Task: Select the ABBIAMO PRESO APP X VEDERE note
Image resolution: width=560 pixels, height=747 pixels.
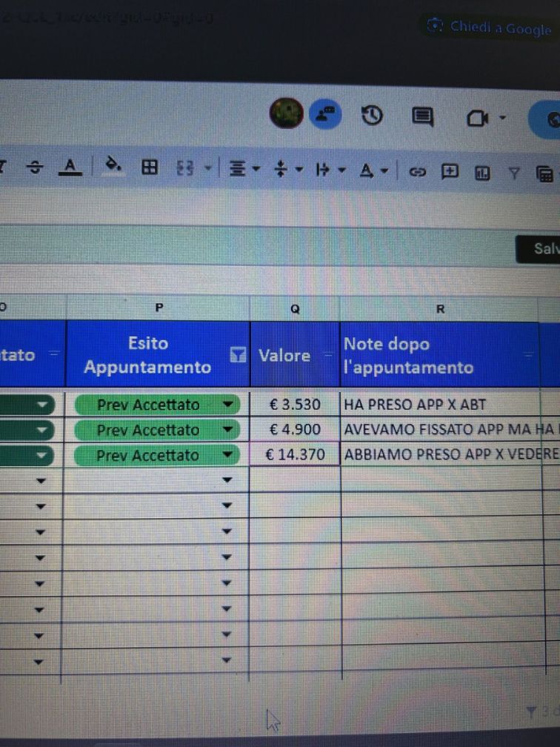Action: coord(450,454)
